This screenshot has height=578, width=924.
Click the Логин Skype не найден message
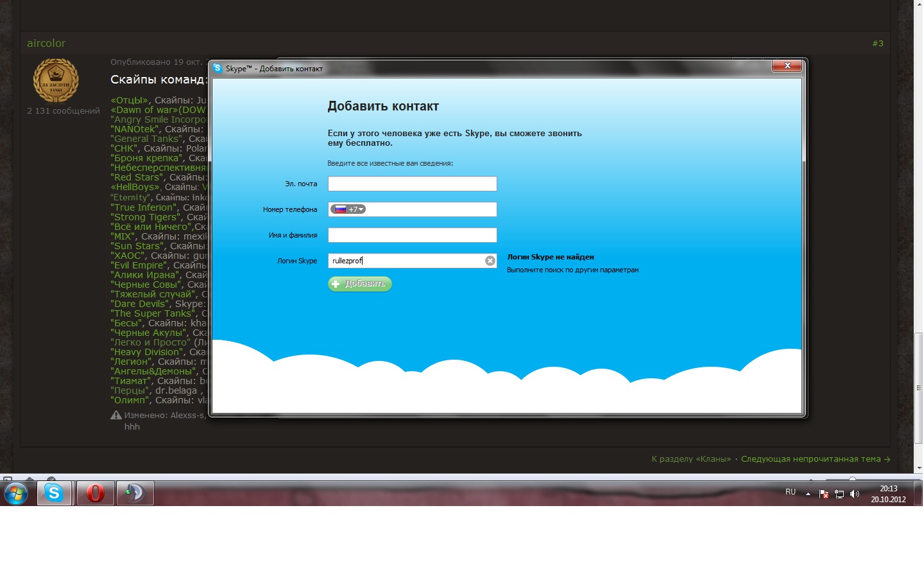coord(551,257)
